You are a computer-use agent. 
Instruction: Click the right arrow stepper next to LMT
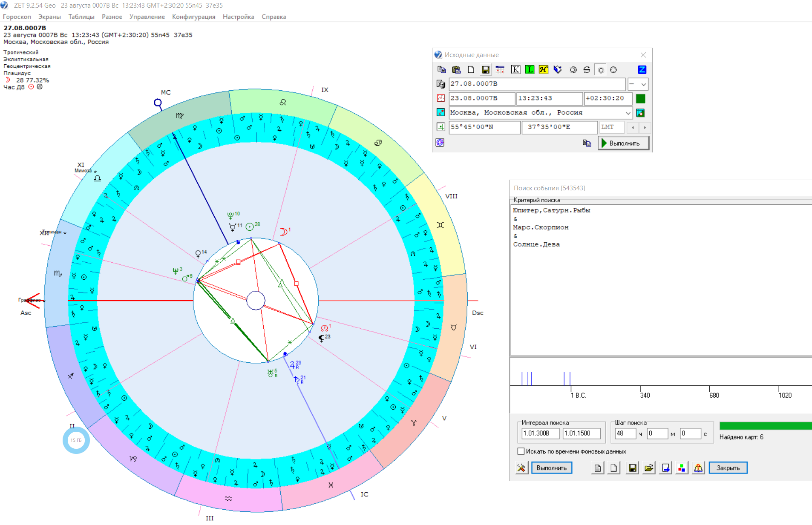click(x=645, y=127)
